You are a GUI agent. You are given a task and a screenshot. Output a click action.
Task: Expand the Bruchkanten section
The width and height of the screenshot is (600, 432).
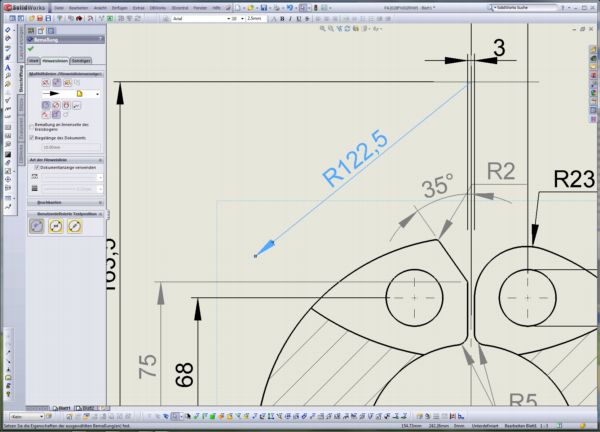[x=100, y=202]
